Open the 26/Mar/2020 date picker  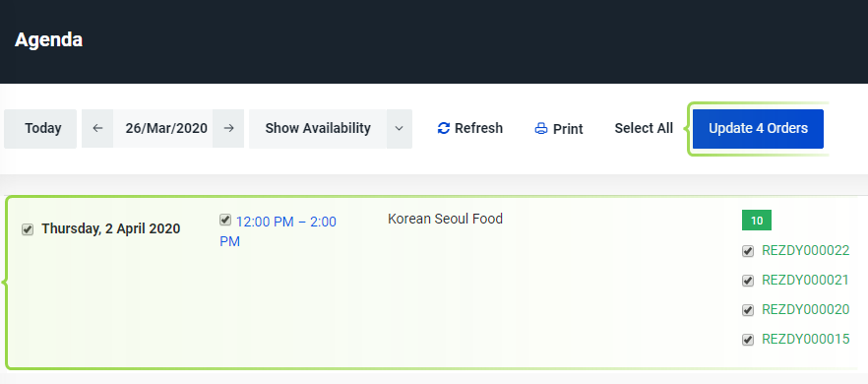[x=166, y=129]
